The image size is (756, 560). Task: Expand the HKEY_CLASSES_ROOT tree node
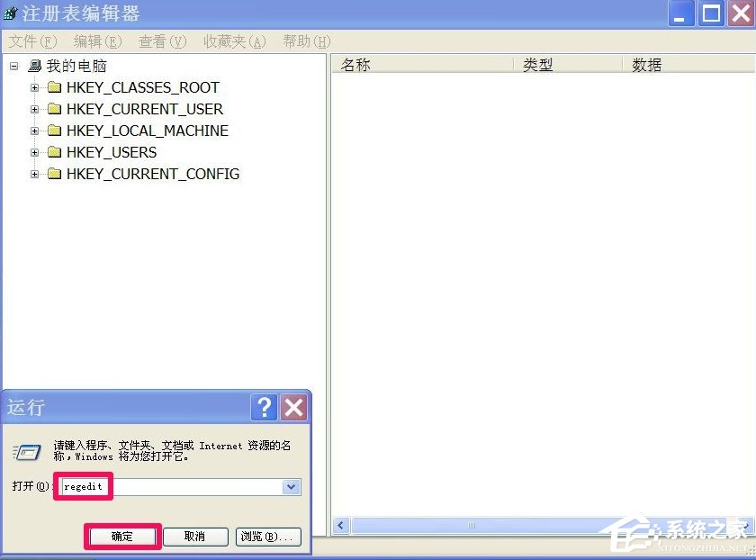34,87
